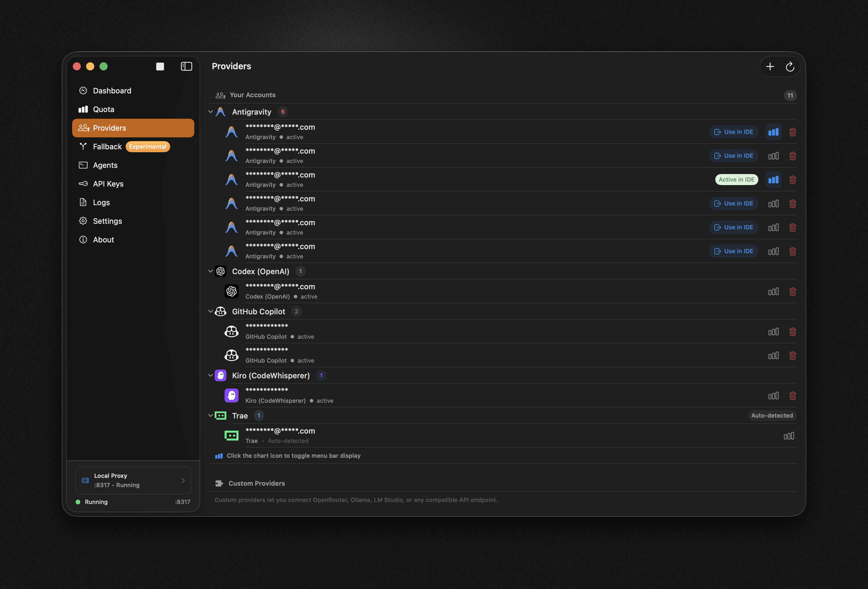This screenshot has width=868, height=589.
Task: Go to the Dashboard page
Action: tap(133, 91)
